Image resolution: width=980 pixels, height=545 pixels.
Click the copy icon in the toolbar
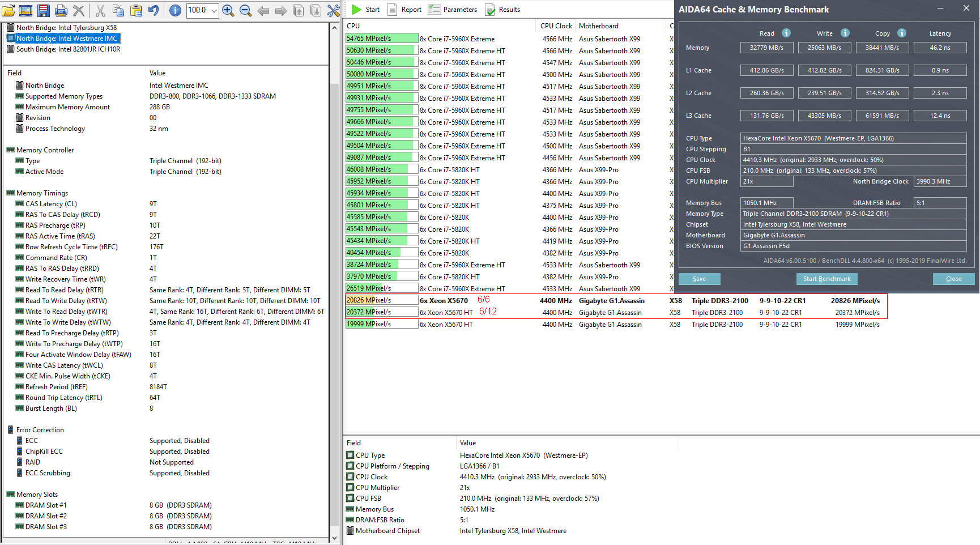point(118,10)
